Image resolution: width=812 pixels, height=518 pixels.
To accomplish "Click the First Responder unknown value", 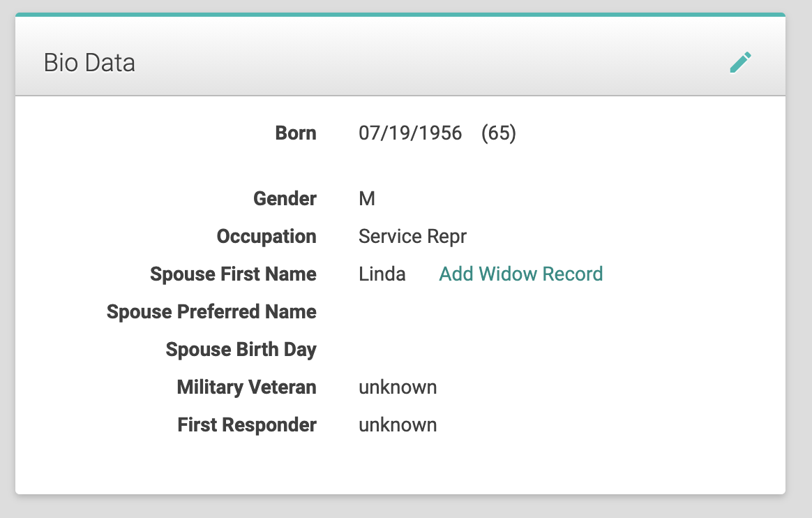I will [x=398, y=425].
